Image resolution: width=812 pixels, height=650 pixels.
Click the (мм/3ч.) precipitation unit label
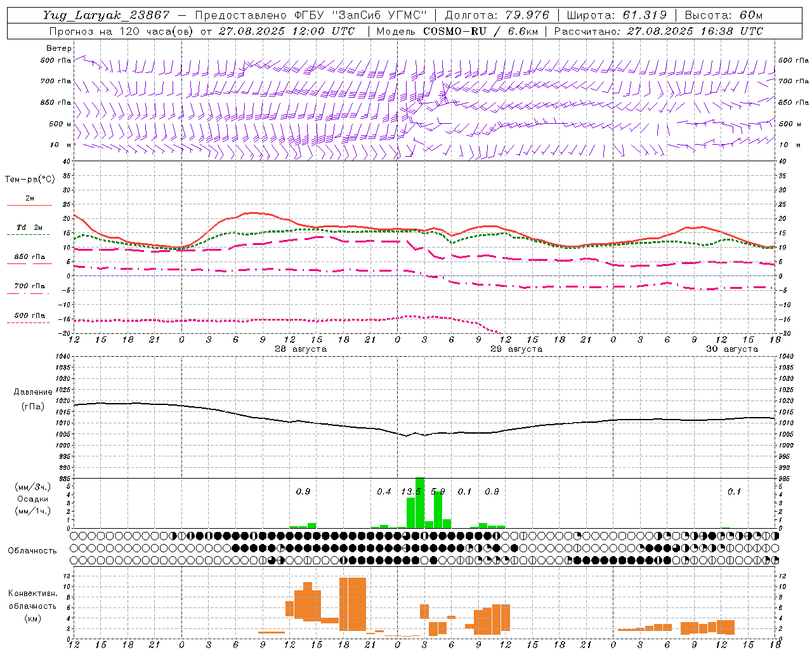33,487
